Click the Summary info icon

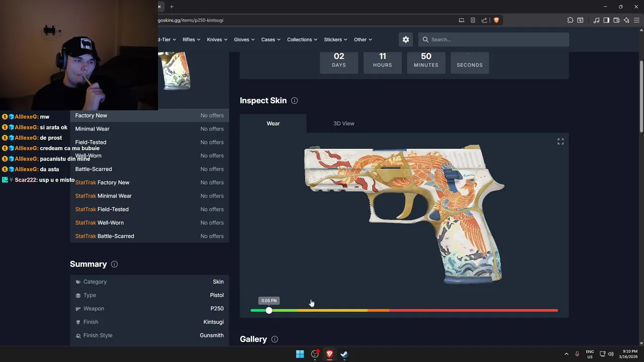pos(114,264)
